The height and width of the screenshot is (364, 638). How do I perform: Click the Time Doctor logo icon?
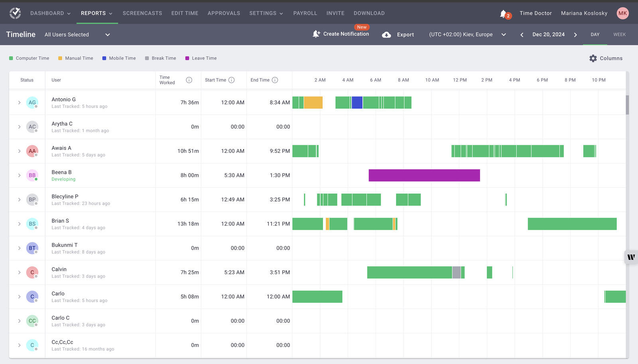[x=15, y=13]
